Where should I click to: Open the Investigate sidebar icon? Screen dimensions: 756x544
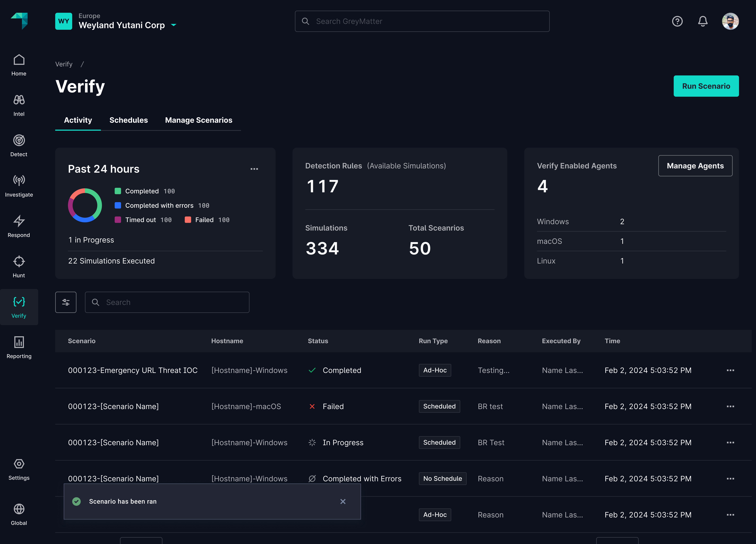pyautogui.click(x=19, y=181)
